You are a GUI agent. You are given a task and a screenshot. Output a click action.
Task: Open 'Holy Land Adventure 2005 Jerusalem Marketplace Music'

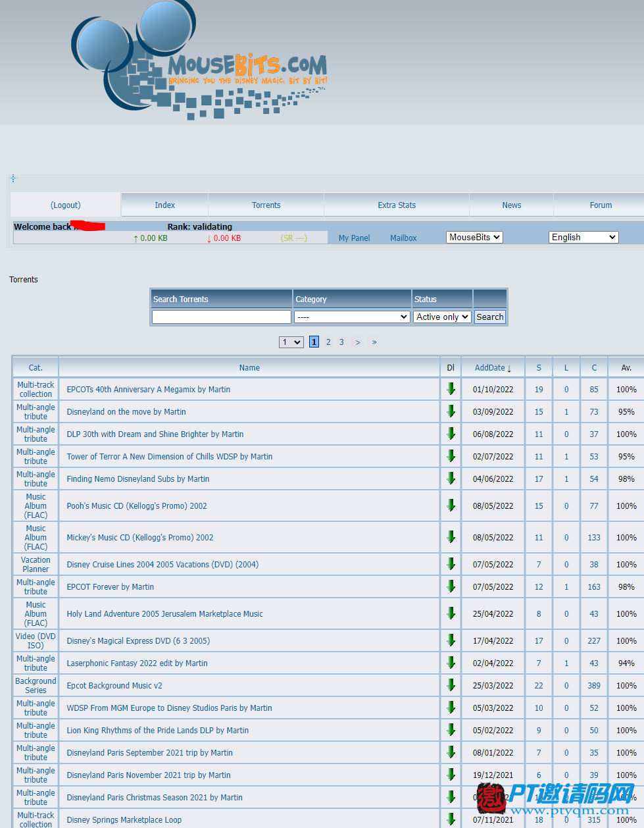pos(164,613)
